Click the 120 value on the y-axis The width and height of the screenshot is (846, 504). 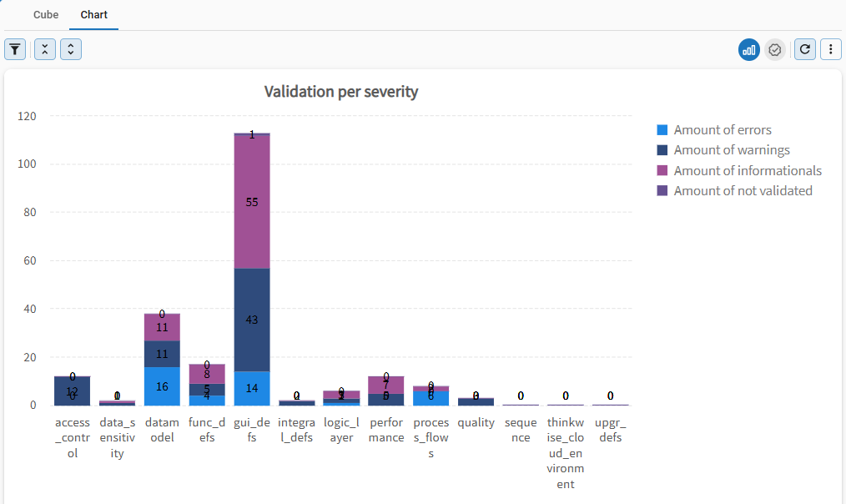[x=27, y=116]
